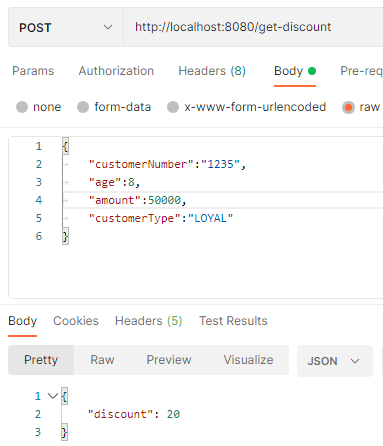The height and width of the screenshot is (446, 383).
Task: Collapse the response JSON object chevron
Action: (x=53, y=396)
